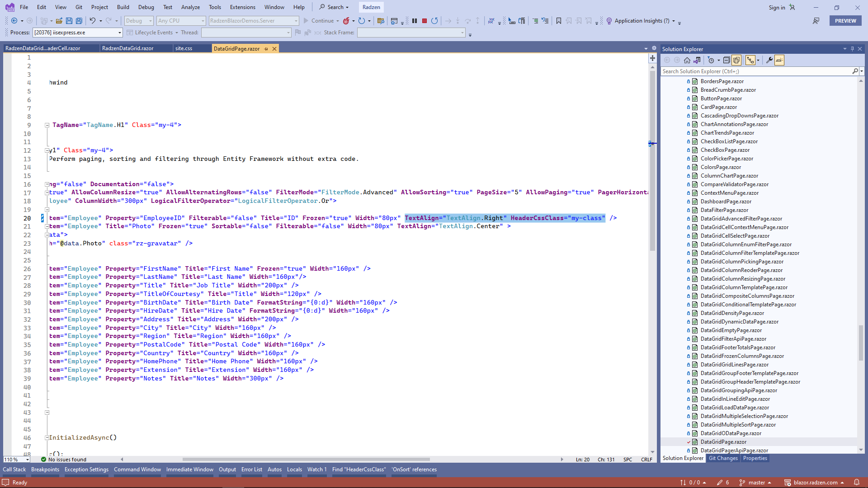Restart the debugging session
The width and height of the screenshot is (868, 488).
(434, 21)
